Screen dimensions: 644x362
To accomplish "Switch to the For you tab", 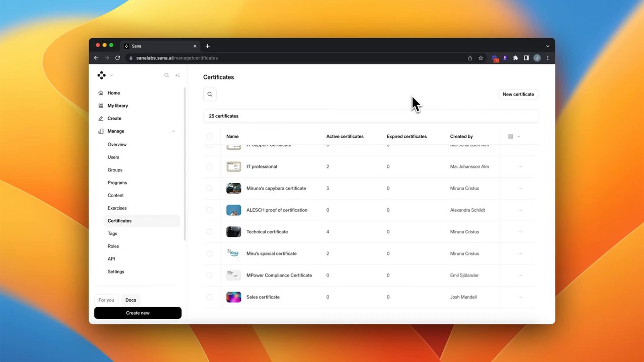I will point(106,300).
